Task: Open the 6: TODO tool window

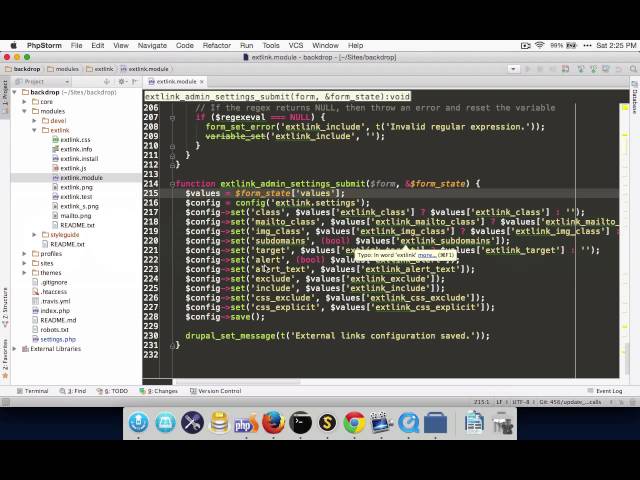Action: click(x=112, y=391)
